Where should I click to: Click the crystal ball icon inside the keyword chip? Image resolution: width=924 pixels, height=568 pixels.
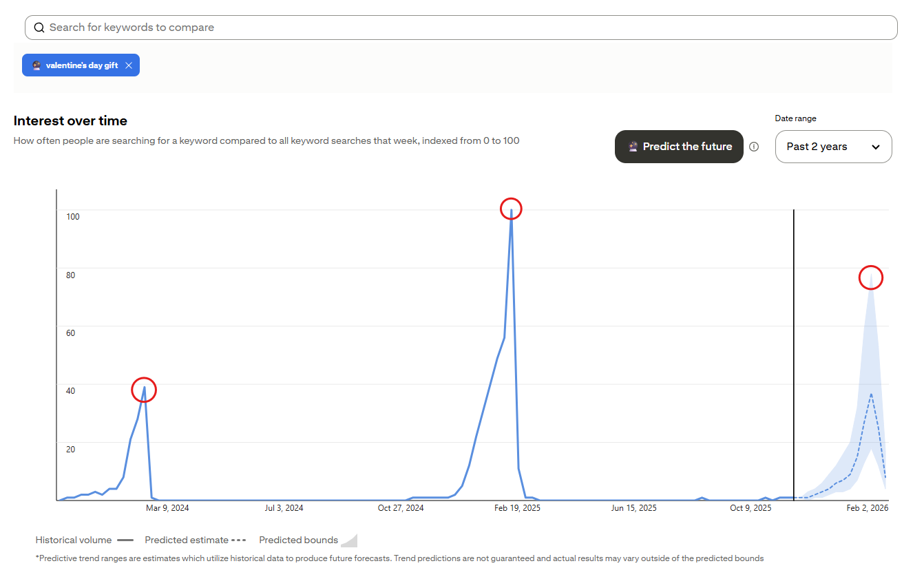pyautogui.click(x=36, y=65)
